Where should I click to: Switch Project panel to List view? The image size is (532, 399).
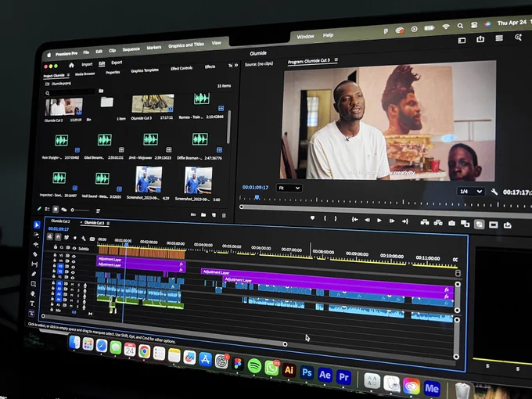tap(48, 209)
